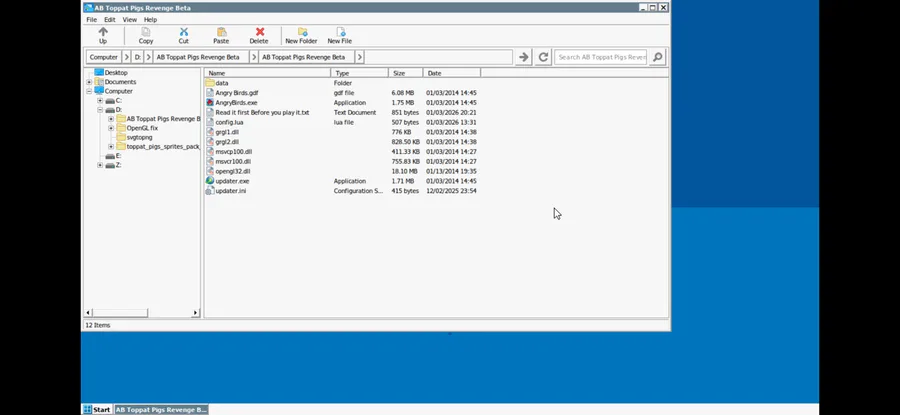Click the chevron after Computer in the address bar

tap(126, 57)
